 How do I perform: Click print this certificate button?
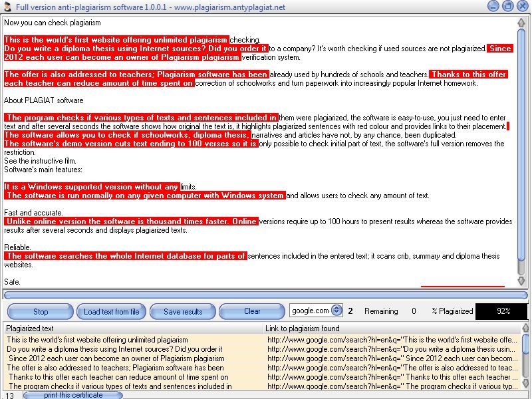[x=73, y=395]
